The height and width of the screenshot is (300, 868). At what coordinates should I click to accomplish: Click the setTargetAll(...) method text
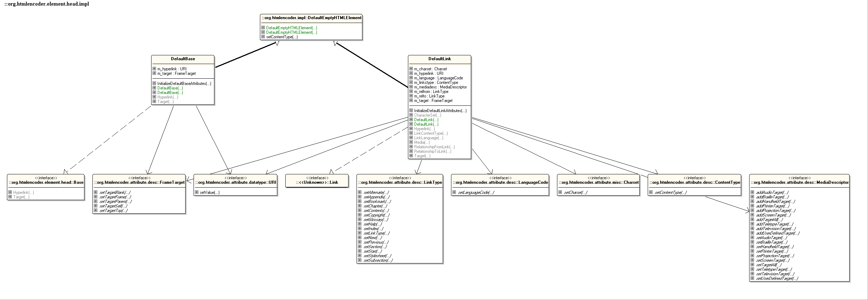point(769,265)
